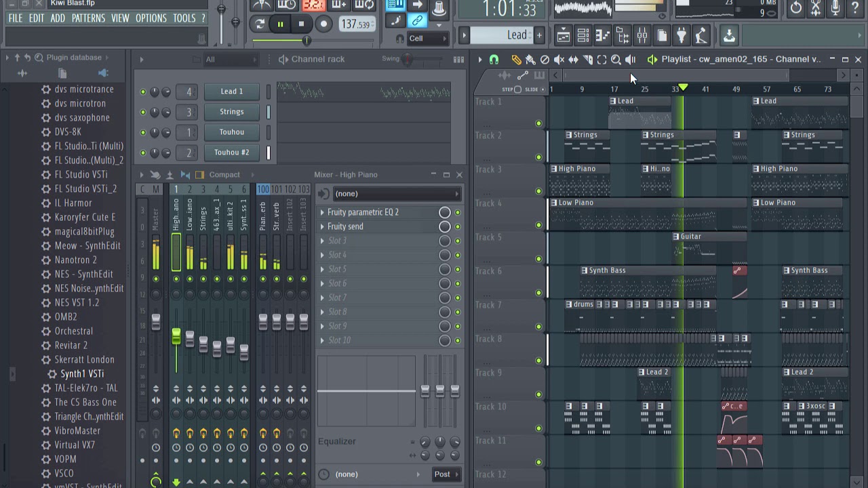Click the View playlist toolbar icon
The height and width of the screenshot is (488, 868).
pyautogui.click(x=564, y=35)
